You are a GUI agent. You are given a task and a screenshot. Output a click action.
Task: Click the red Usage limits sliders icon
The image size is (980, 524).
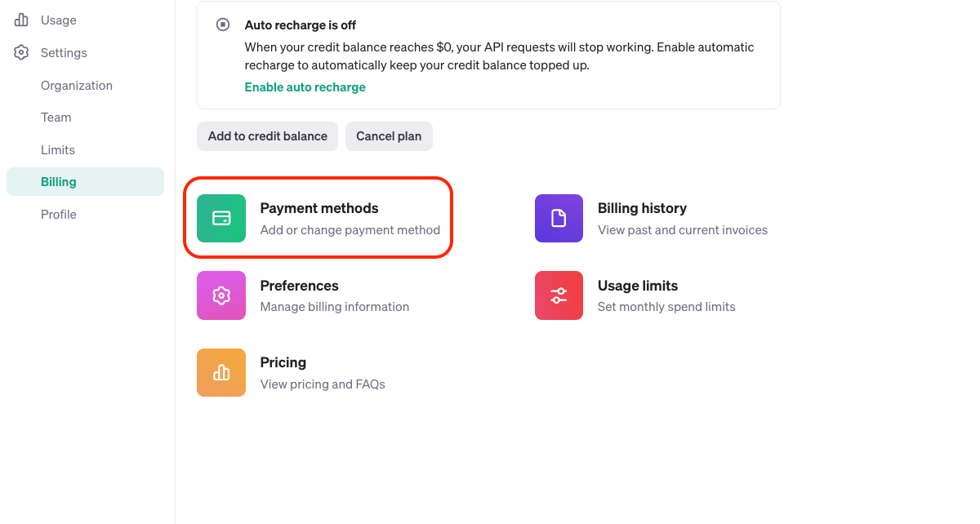pos(559,295)
